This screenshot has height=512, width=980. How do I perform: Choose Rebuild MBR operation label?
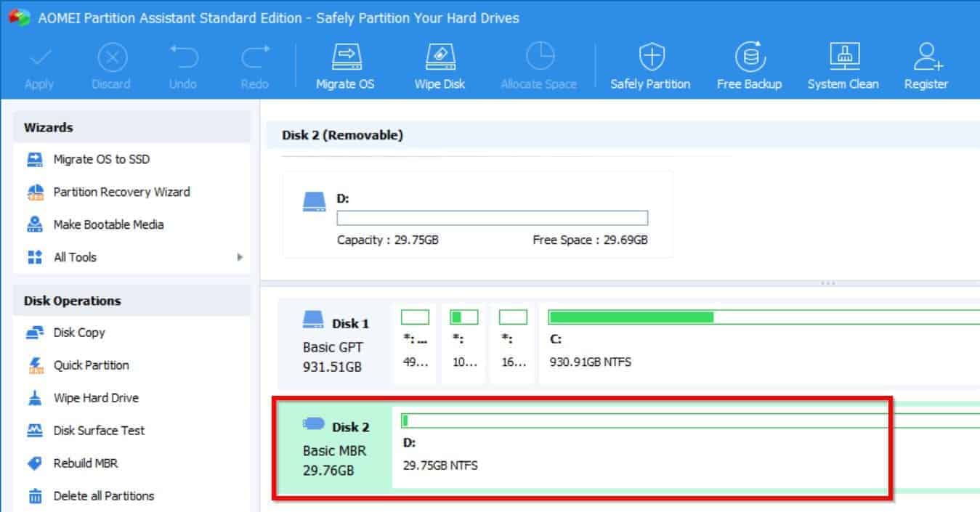[x=86, y=463]
